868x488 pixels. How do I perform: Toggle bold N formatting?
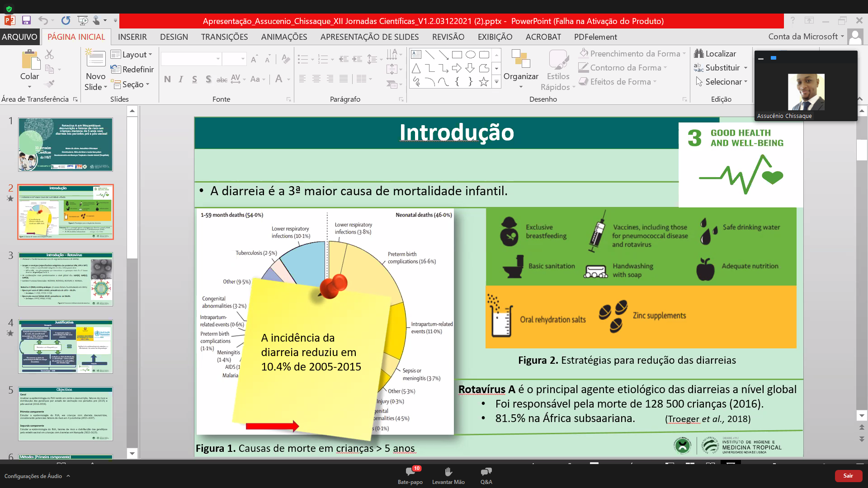coord(167,79)
